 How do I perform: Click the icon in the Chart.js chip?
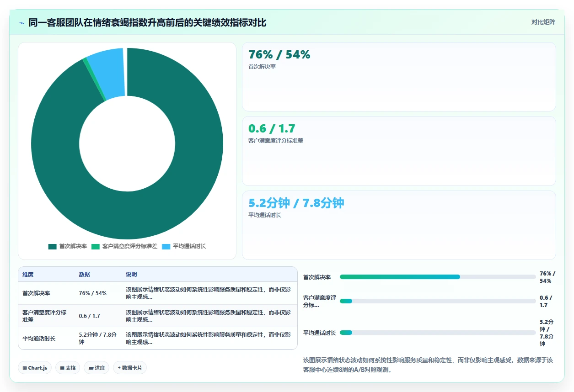pos(25,368)
